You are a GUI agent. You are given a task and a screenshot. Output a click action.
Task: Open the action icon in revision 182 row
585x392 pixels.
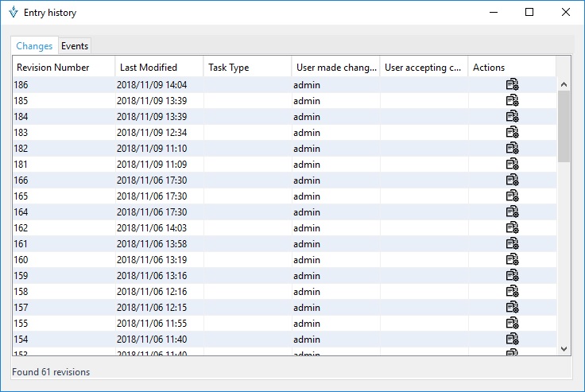(x=512, y=148)
